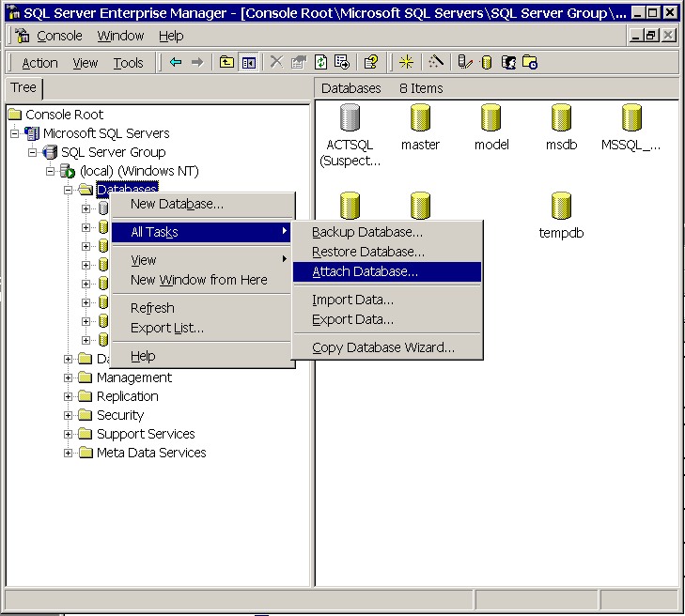Image resolution: width=685 pixels, height=616 pixels.
Task: Choose Export List... from context menu
Action: point(201,328)
